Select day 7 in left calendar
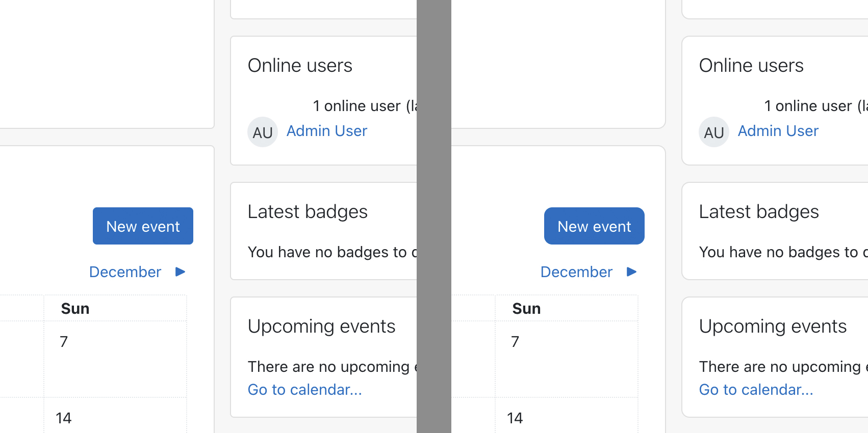 point(64,341)
